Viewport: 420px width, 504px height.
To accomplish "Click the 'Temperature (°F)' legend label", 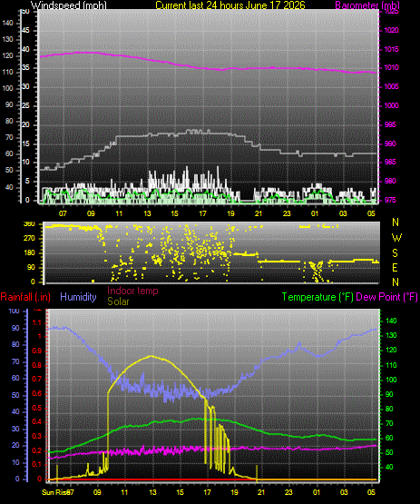I will [x=317, y=297].
